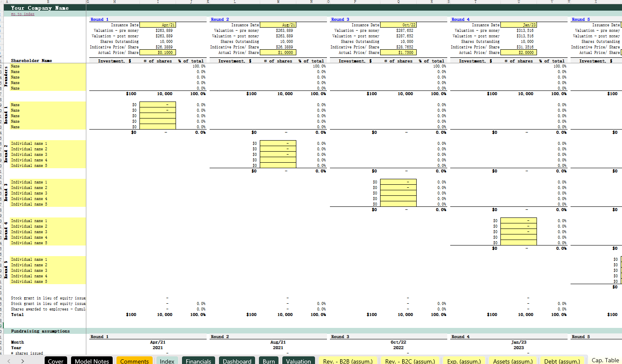Click the previous sheet navigation arrow
Image resolution: width=622 pixels, height=364 pixels.
9,361
